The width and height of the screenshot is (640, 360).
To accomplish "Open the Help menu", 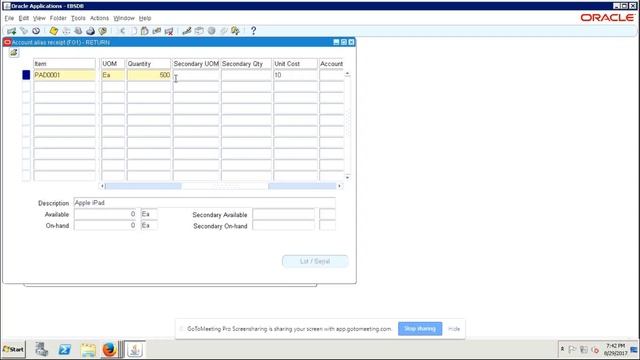I will [144, 18].
